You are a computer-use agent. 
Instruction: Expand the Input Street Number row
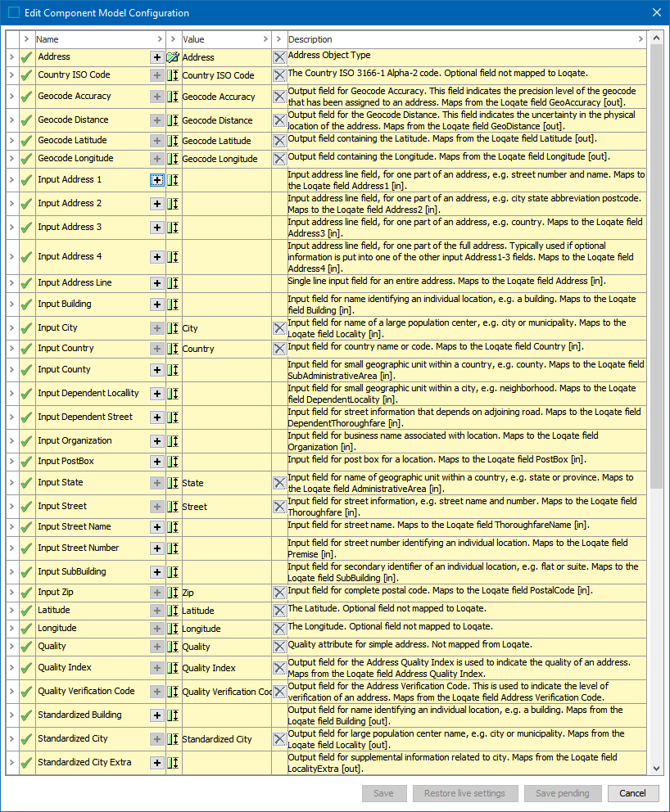point(12,548)
